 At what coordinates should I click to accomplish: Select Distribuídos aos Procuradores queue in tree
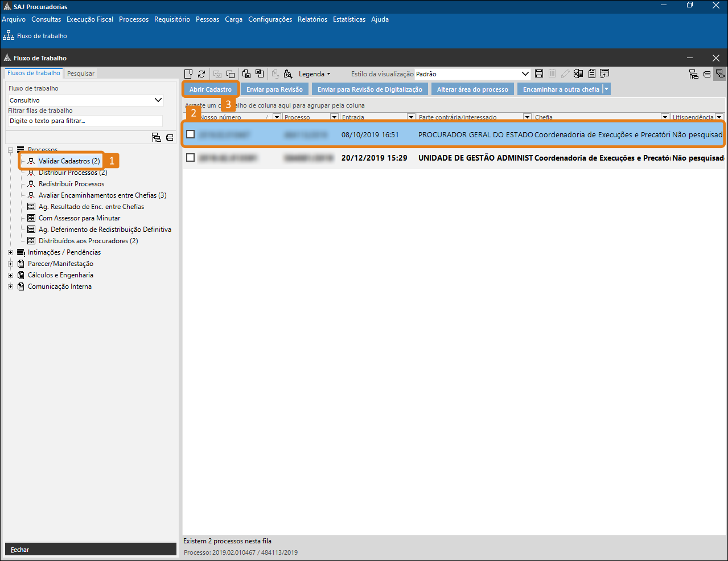88,241
